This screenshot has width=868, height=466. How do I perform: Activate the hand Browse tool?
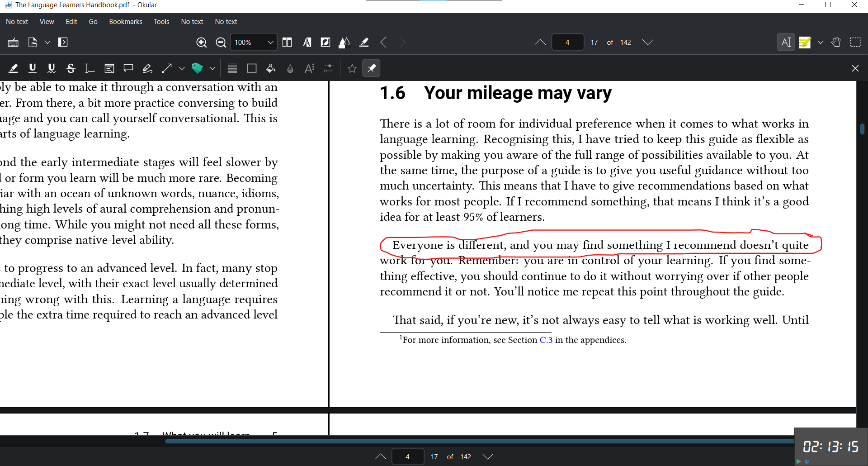coord(836,43)
